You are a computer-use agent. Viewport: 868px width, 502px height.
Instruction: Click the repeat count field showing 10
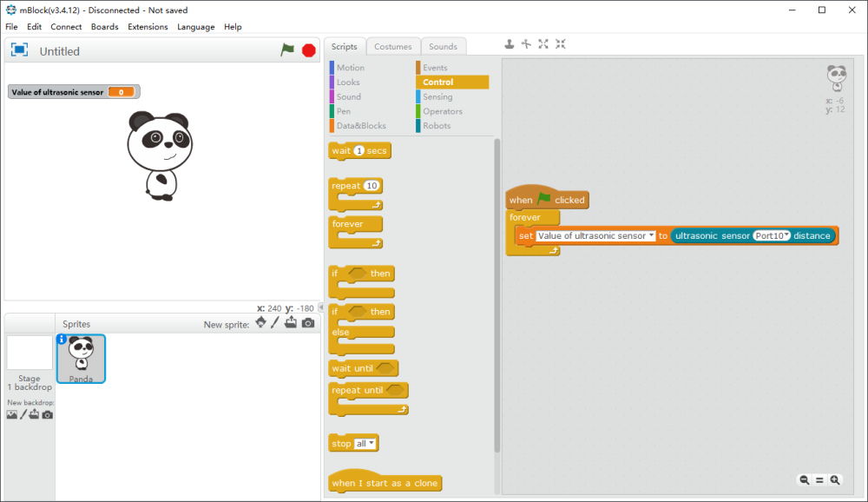tap(372, 186)
